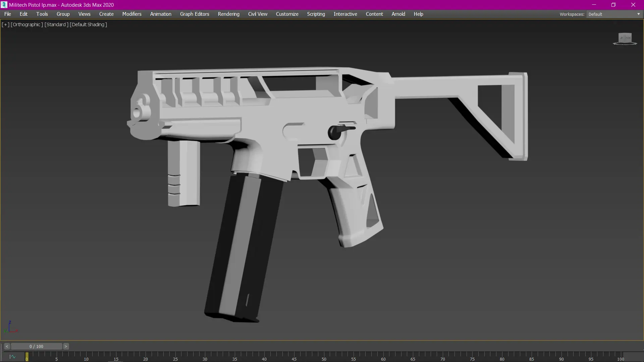
Task: Click frame 25 on the track bar
Action: [x=175, y=357]
